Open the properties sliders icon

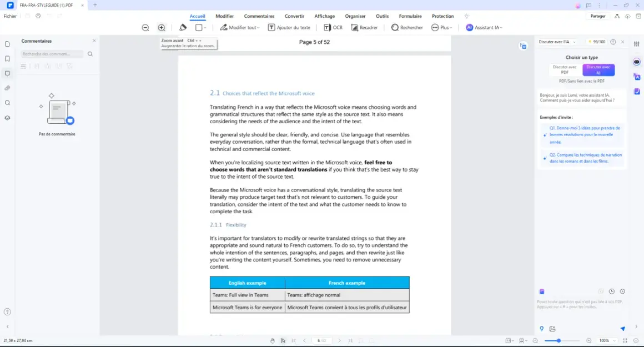[x=637, y=44]
